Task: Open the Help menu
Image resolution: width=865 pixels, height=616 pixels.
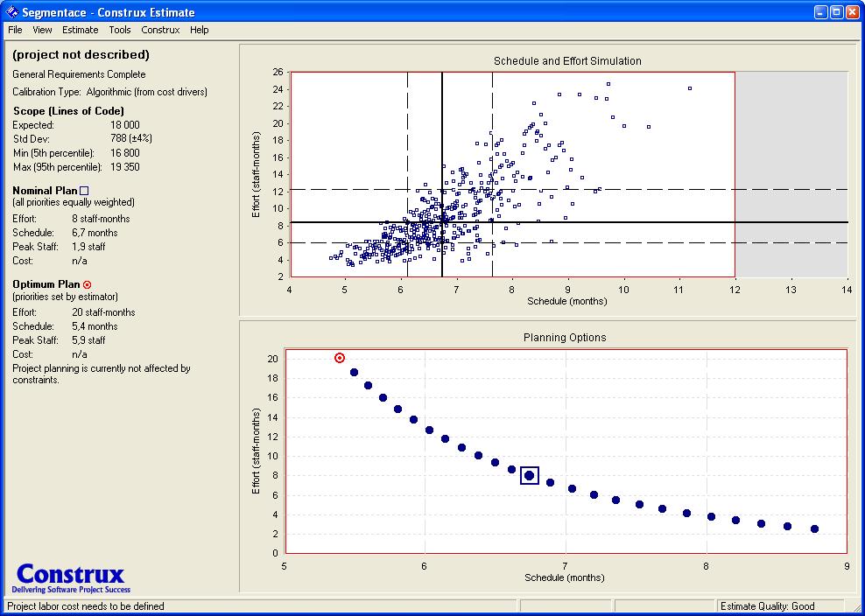Action: click(199, 30)
